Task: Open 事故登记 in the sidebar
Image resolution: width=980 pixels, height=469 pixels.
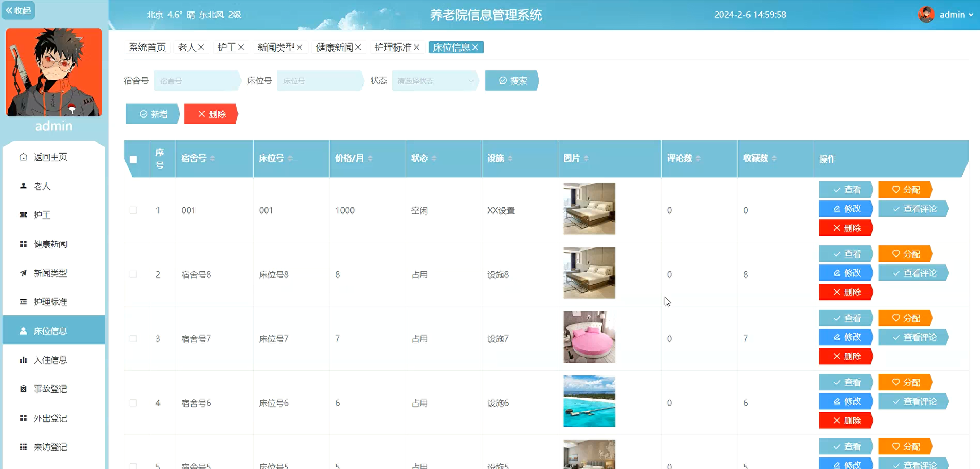Action: 54,389
